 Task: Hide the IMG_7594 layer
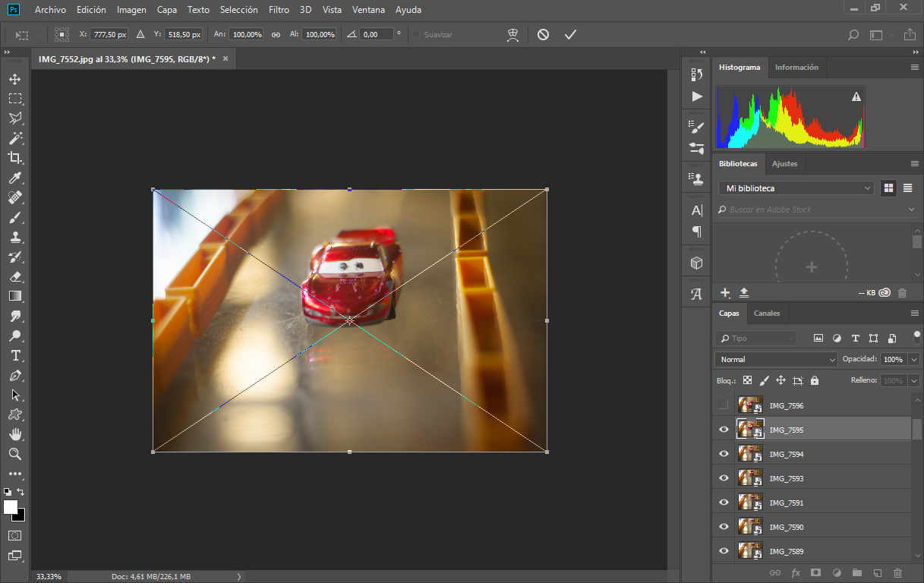pyautogui.click(x=724, y=454)
